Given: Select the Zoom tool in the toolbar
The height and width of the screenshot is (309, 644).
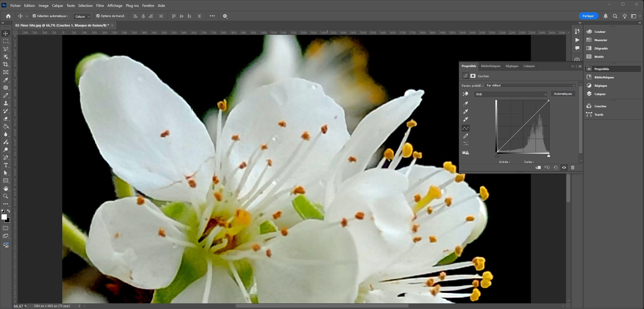Looking at the screenshot, I should [6, 196].
